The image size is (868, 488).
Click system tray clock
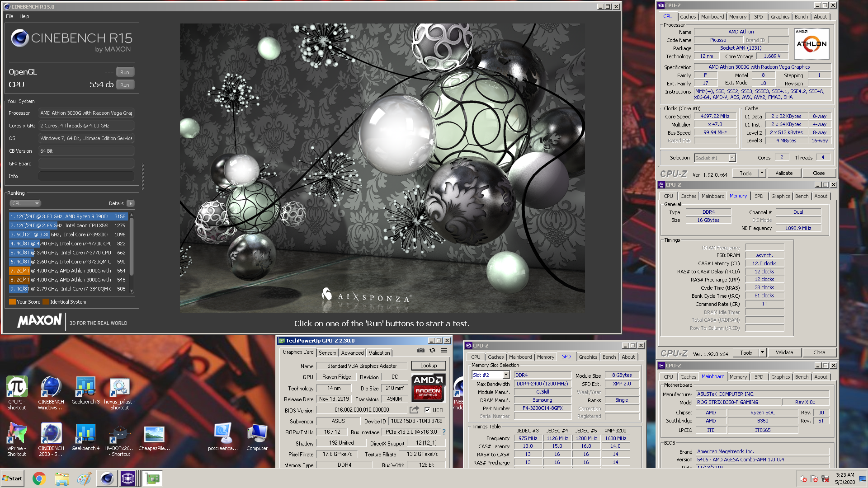pos(844,479)
